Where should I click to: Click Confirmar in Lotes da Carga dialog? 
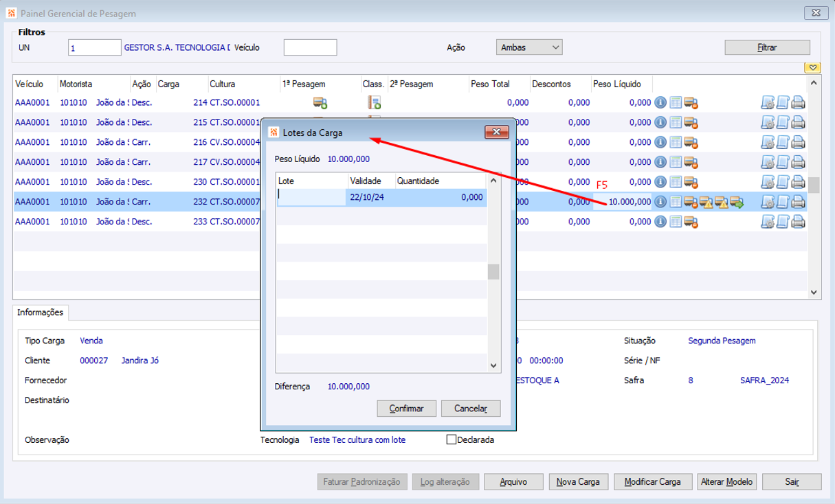[407, 409]
